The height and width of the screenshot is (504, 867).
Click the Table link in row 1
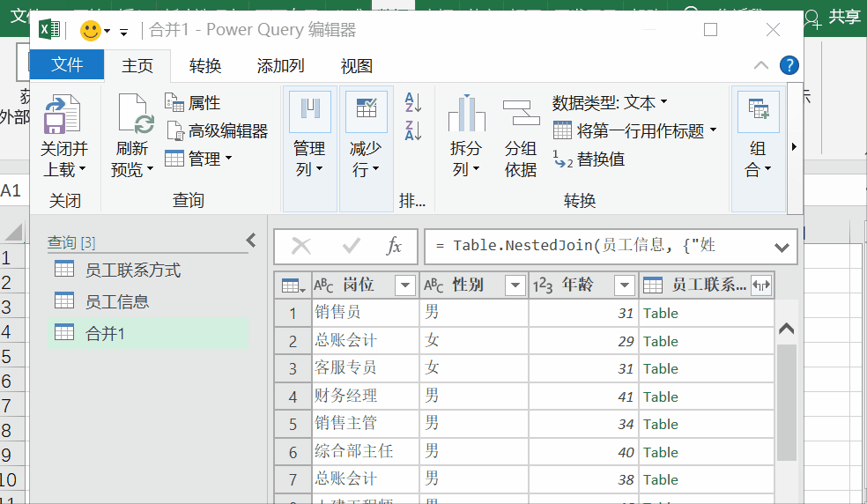pyautogui.click(x=660, y=313)
